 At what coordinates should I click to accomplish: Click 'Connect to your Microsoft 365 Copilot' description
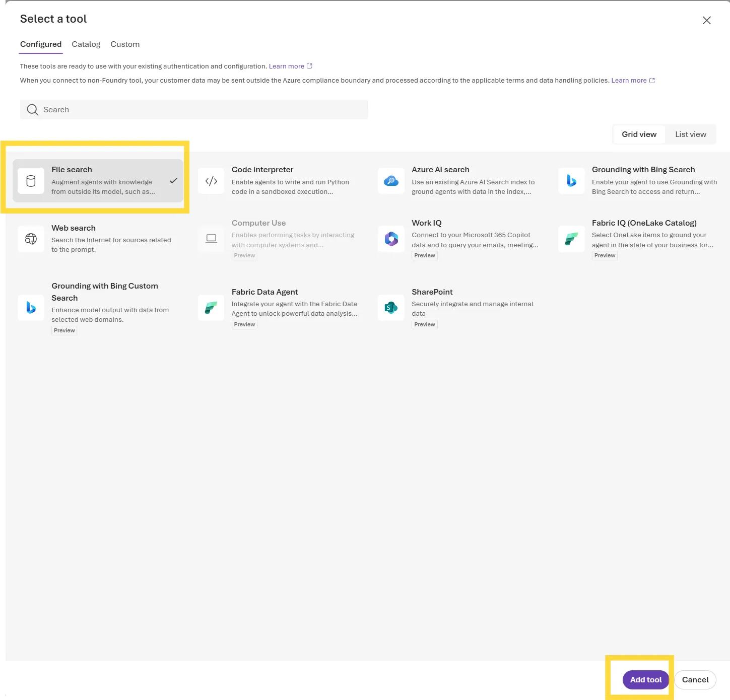pos(475,240)
